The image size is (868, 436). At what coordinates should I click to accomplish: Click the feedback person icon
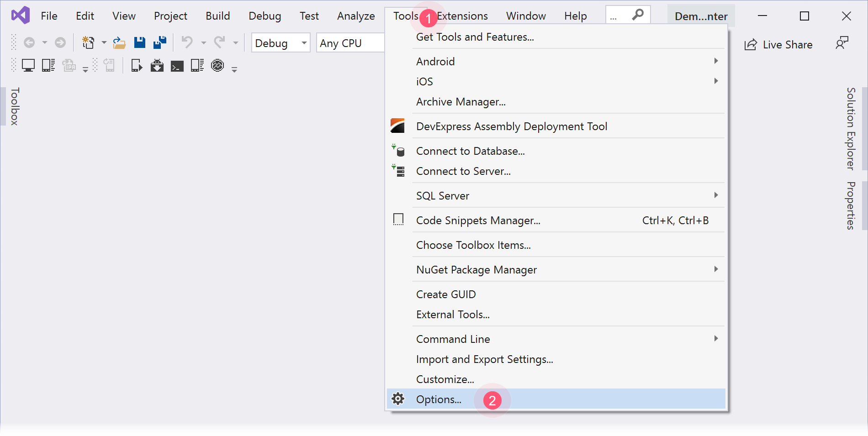click(842, 43)
